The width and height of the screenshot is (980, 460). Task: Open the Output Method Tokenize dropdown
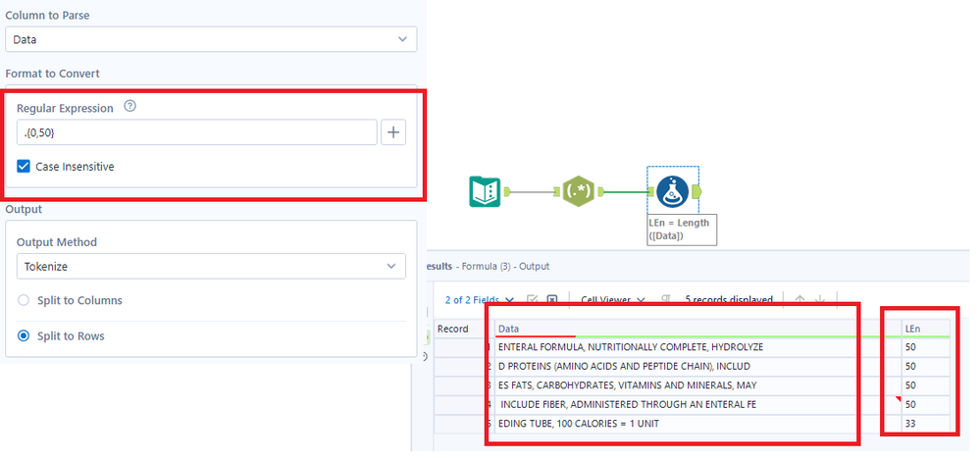tap(211, 266)
